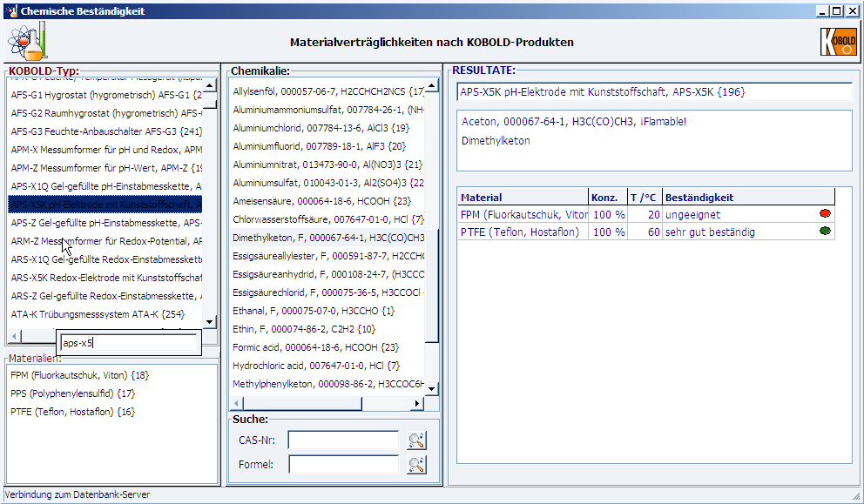Image resolution: width=864 pixels, height=504 pixels.
Task: Click the KOBOLD company logo
Action: click(x=839, y=42)
